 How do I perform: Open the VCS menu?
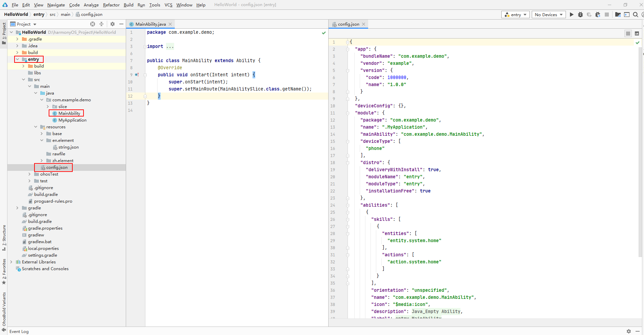tap(168, 5)
